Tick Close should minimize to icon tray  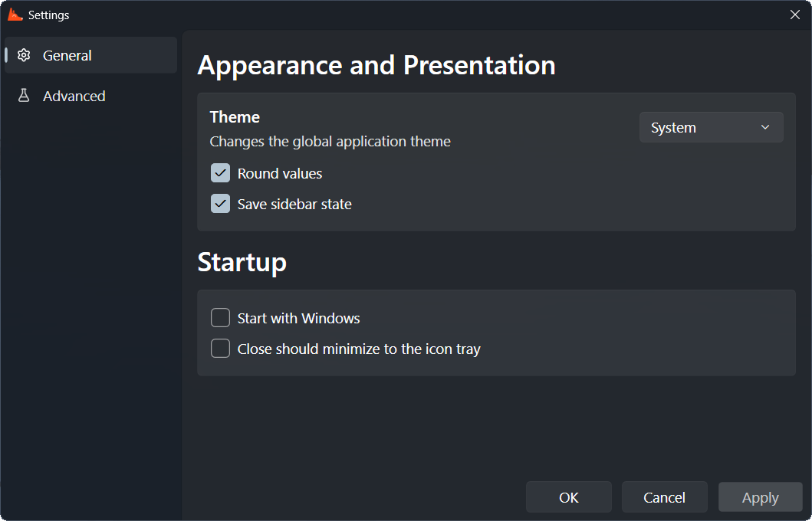point(220,348)
